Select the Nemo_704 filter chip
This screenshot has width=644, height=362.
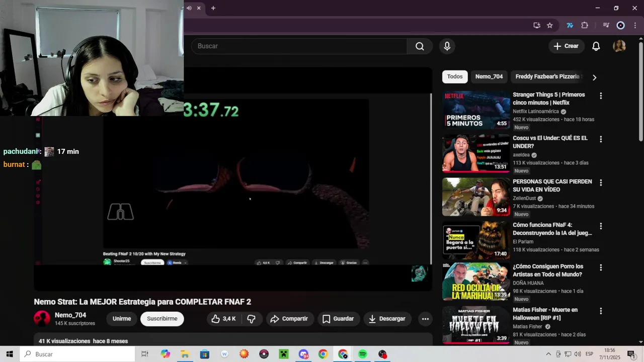(x=489, y=77)
